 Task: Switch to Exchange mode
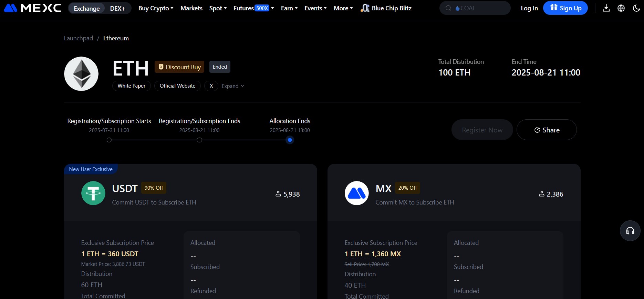[87, 8]
